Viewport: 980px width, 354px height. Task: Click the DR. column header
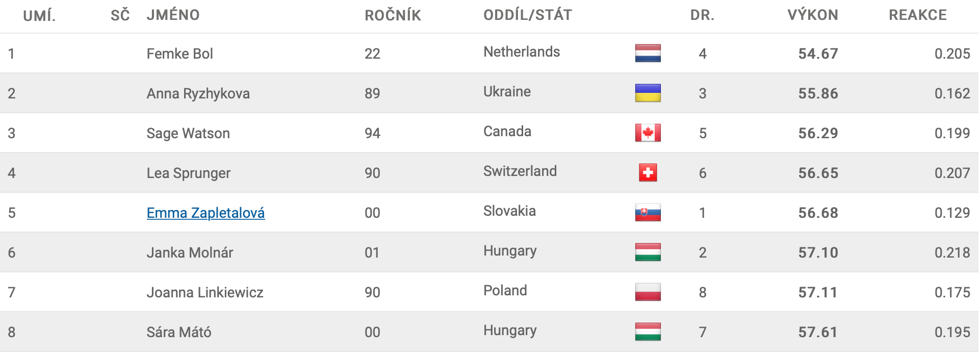click(x=702, y=15)
